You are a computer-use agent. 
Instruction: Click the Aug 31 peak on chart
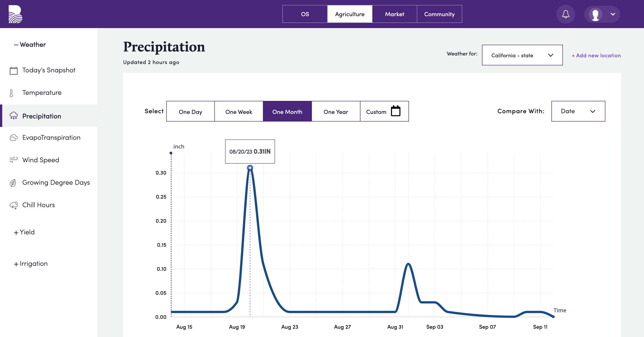pyautogui.click(x=408, y=264)
